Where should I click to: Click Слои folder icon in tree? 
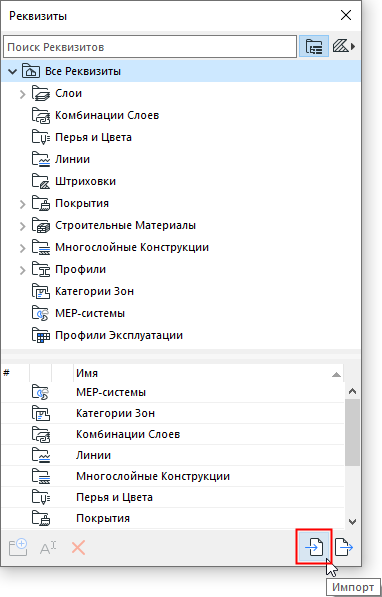click(x=41, y=93)
